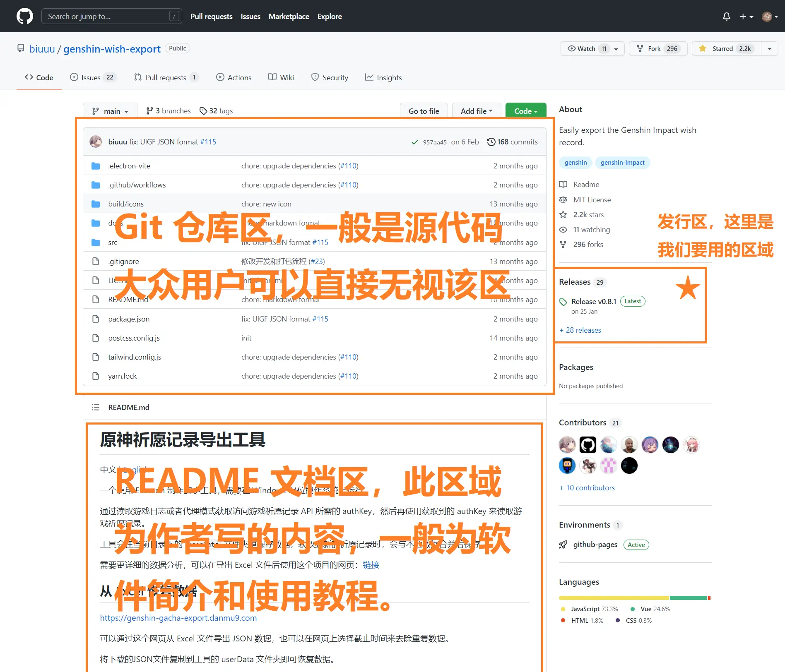This screenshot has height=672, width=785.
Task: Open the Add file dropdown
Action: (477, 111)
